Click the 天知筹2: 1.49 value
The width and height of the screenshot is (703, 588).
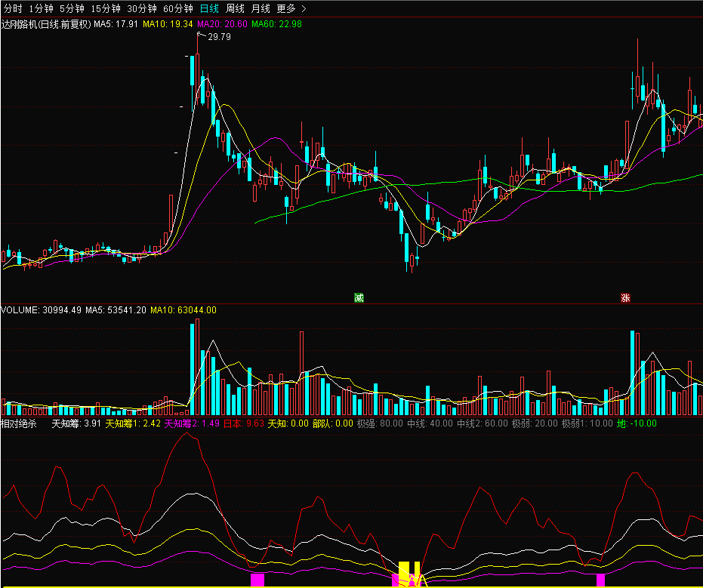pos(192,423)
